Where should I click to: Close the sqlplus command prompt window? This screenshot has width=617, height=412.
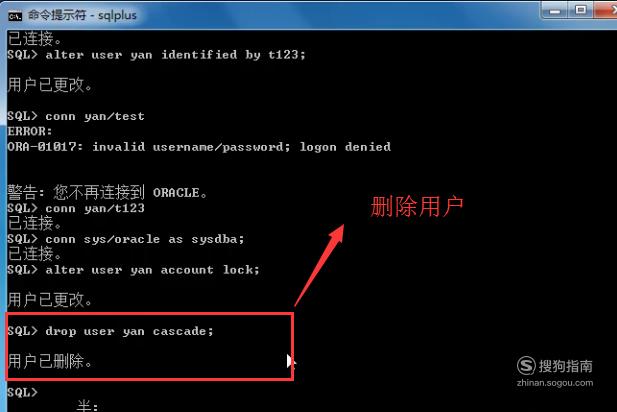tap(606, 10)
